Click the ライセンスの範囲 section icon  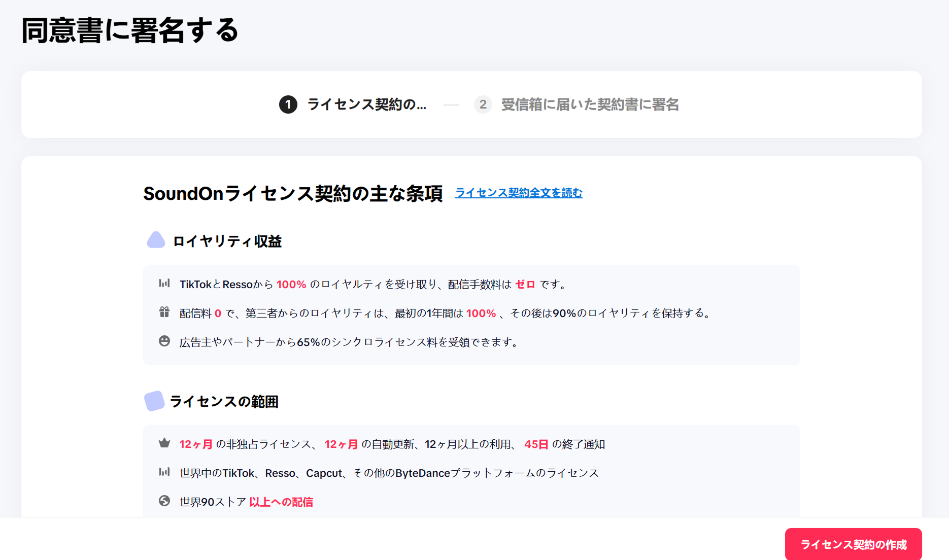pyautogui.click(x=154, y=401)
